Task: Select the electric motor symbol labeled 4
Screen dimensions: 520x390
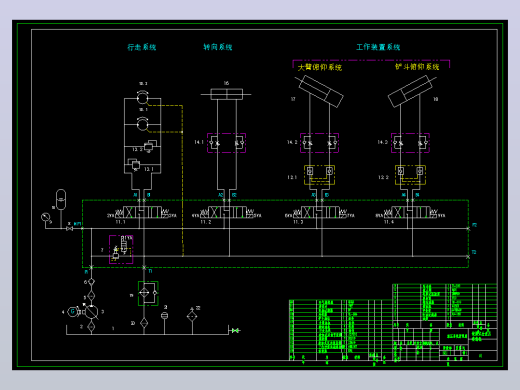Action: [x=72, y=312]
